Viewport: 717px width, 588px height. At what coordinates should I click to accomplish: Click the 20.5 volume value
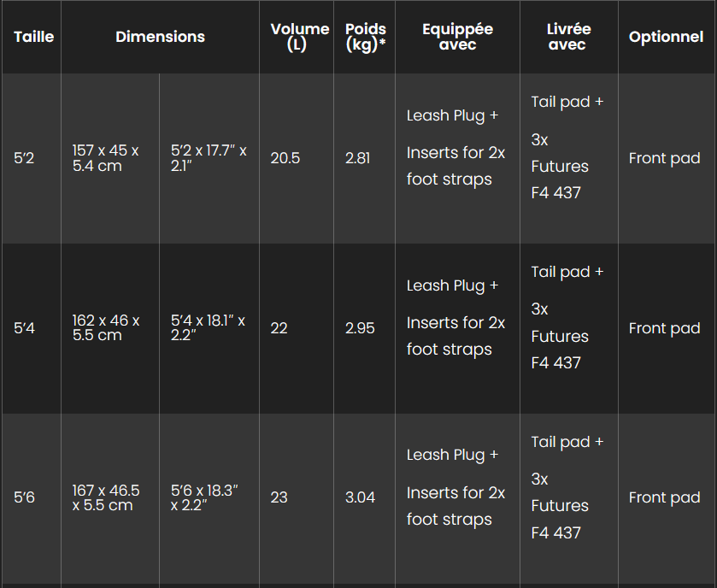pos(285,158)
